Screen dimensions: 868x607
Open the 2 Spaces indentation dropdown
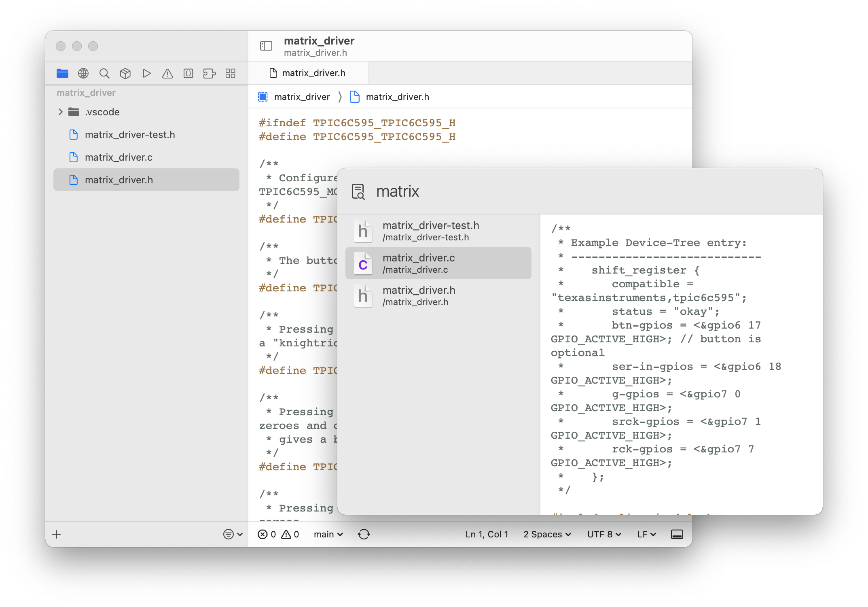point(547,534)
